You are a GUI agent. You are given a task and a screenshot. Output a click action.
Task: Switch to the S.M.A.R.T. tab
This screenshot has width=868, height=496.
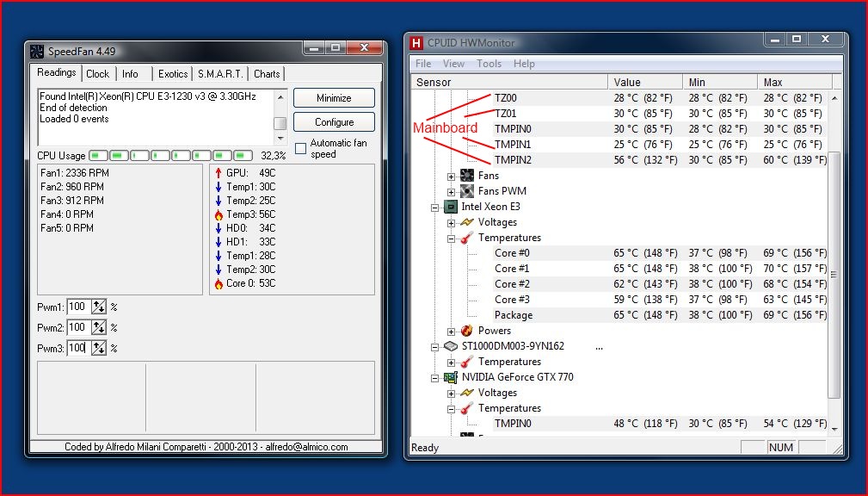(220, 74)
